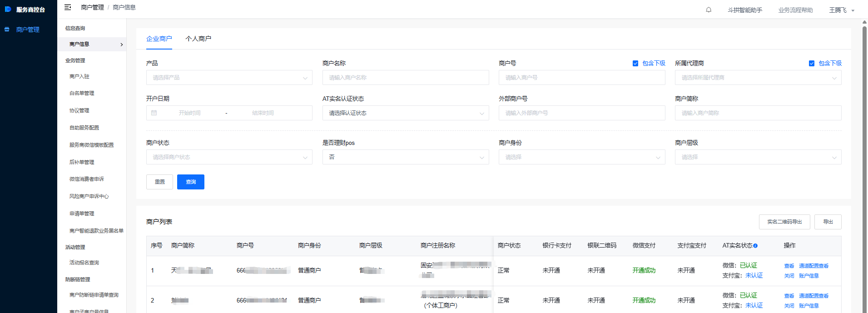Click 关闭 link in row 2
The image size is (868, 313).
789,306
